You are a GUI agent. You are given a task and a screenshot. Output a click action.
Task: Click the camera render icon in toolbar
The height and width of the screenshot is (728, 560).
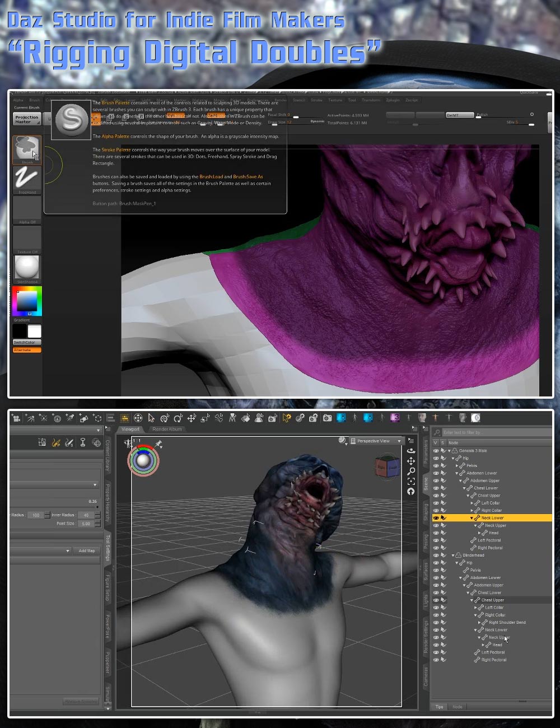(x=327, y=418)
